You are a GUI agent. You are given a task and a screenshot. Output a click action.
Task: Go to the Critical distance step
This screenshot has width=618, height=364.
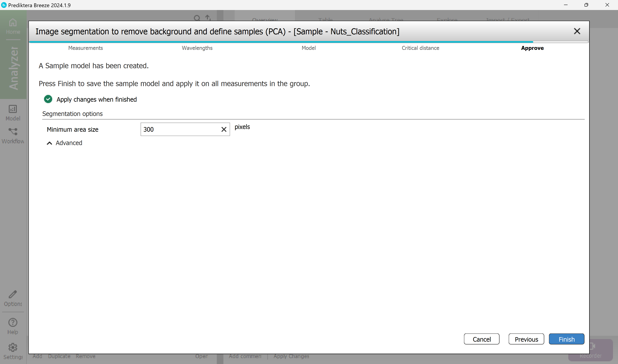point(420,48)
